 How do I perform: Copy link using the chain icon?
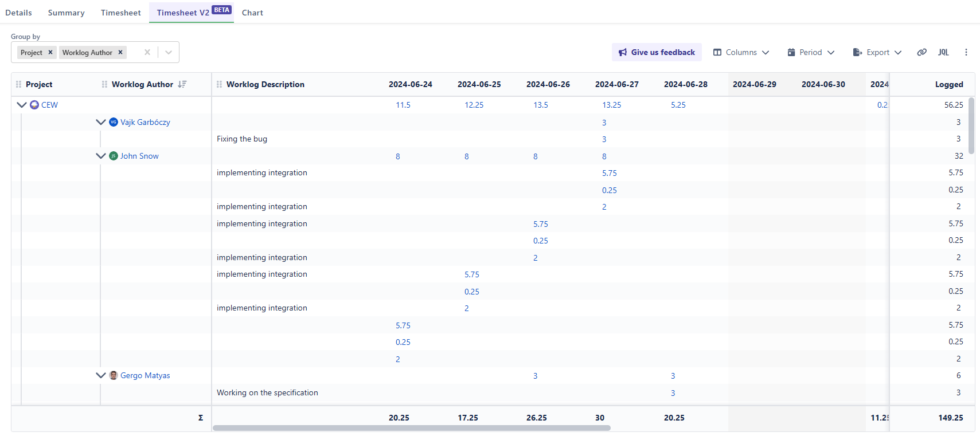922,52
